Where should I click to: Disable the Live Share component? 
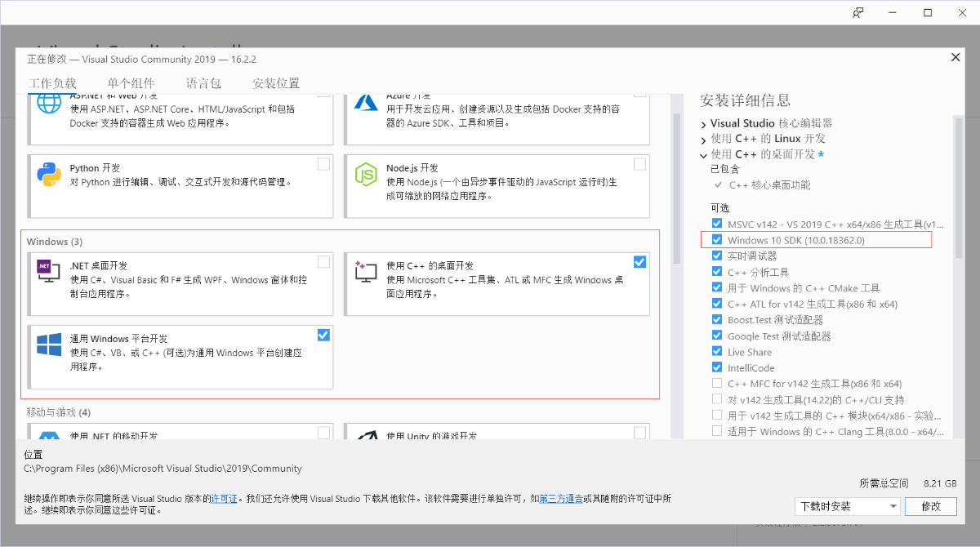pyautogui.click(x=717, y=351)
